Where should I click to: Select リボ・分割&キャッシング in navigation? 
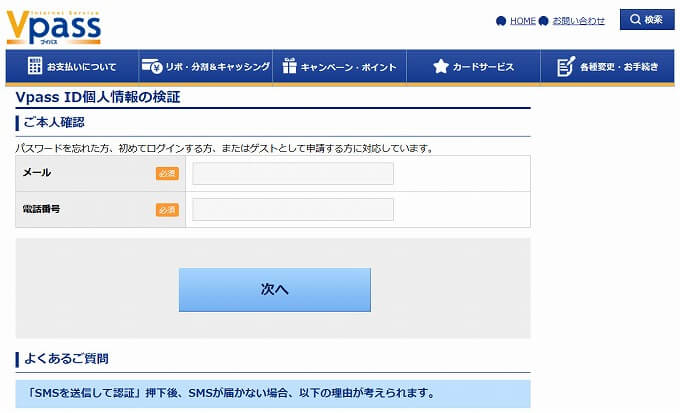218,67
